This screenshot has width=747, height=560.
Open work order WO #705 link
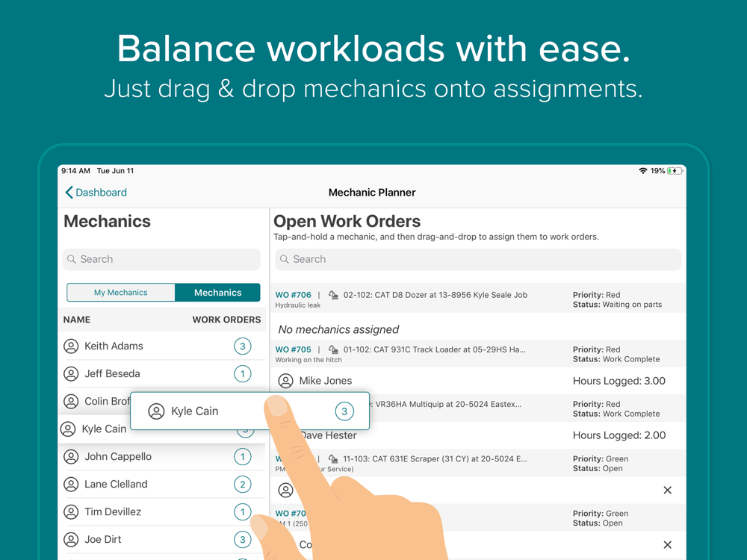(293, 349)
